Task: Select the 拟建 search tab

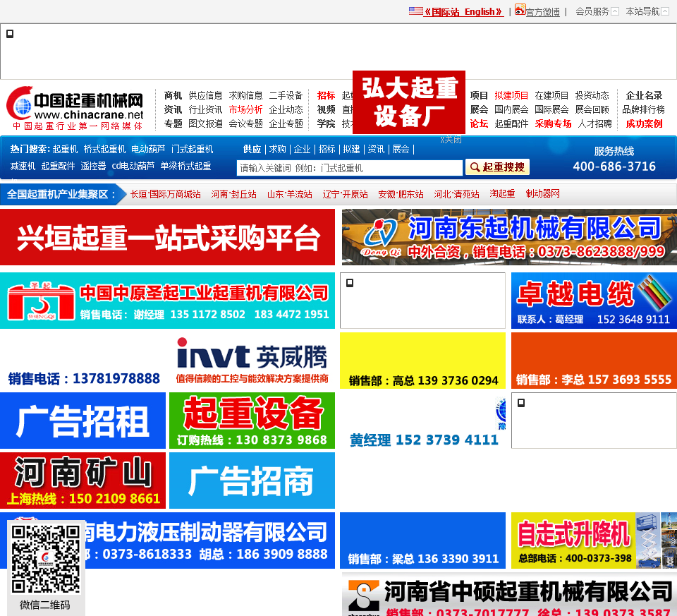Action: coord(351,150)
